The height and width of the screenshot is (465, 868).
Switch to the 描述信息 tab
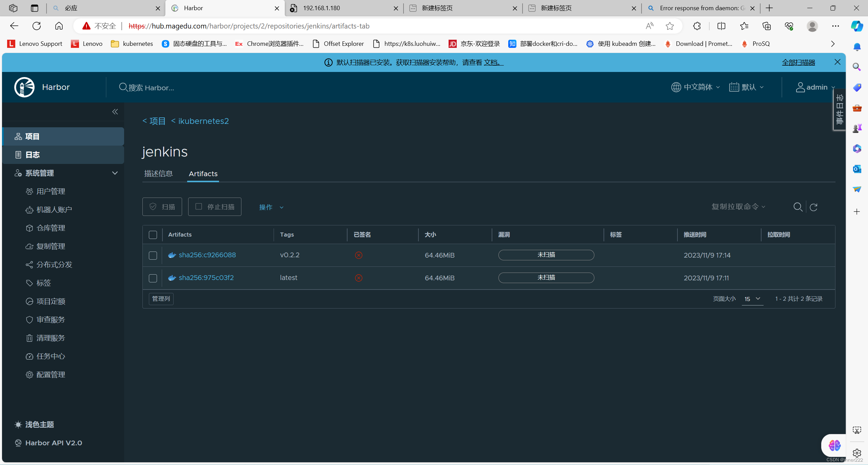tap(158, 173)
